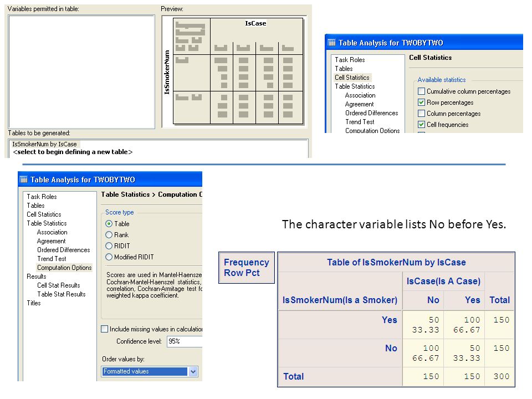532x399 pixels.
Task: Open the Order values by dropdown arrow
Action: pos(193,371)
